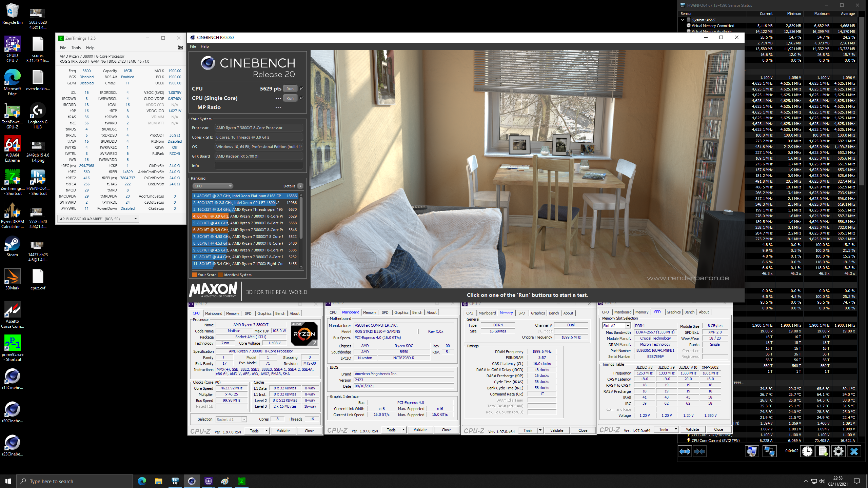Open ZenTimings File menu
Screen dimensions: 868x488
click(x=63, y=48)
